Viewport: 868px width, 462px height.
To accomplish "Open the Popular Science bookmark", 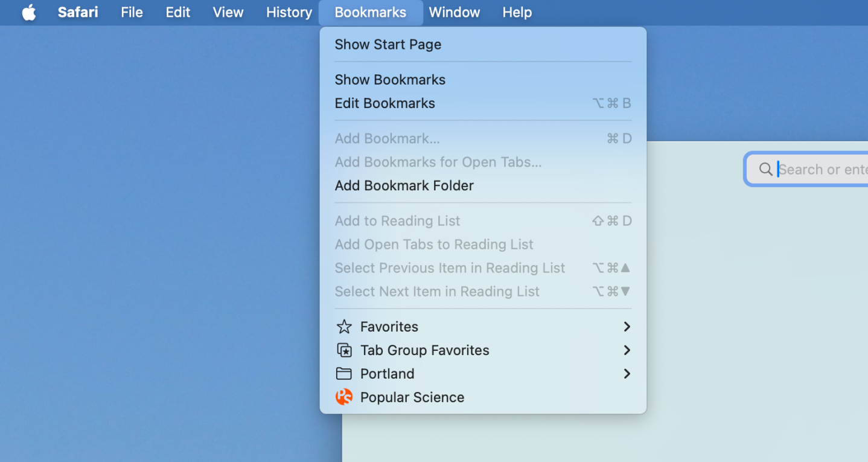I will tap(412, 397).
